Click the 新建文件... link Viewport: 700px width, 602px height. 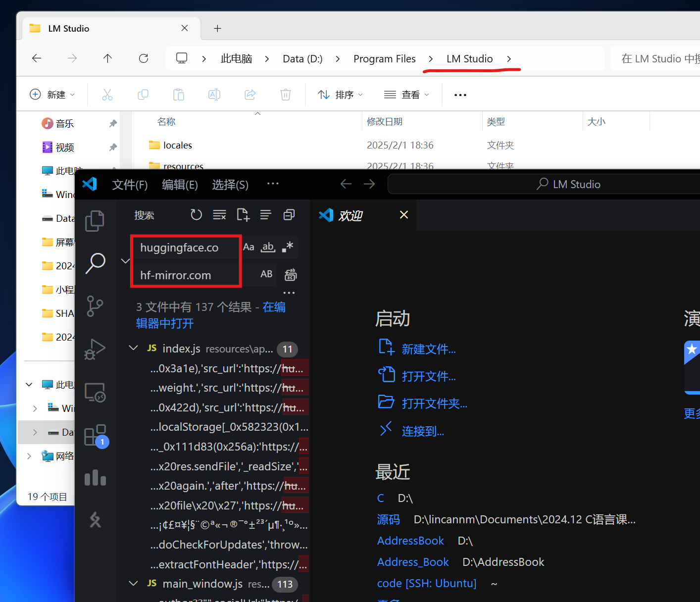coord(428,349)
